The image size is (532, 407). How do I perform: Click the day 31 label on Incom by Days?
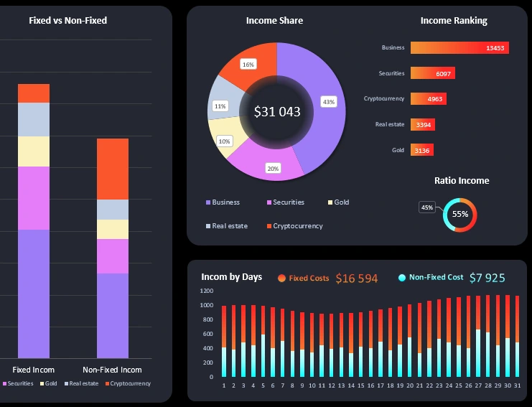pos(517,385)
